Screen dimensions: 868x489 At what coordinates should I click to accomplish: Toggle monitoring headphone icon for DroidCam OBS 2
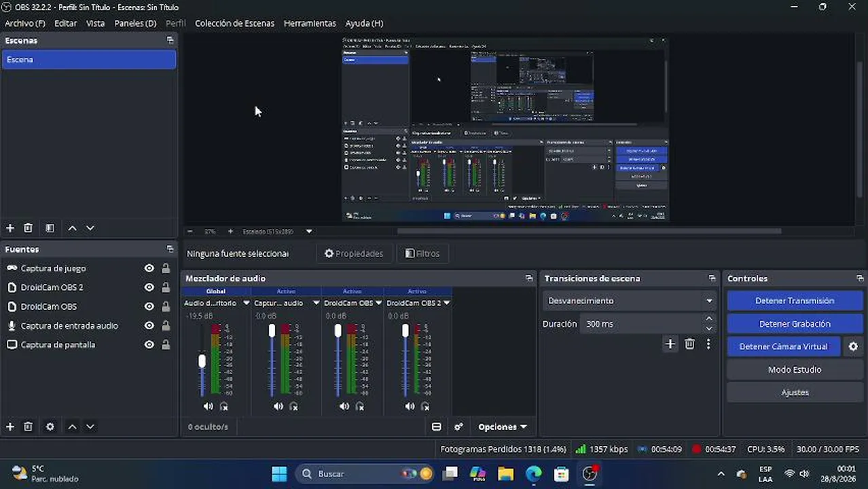pos(425,406)
